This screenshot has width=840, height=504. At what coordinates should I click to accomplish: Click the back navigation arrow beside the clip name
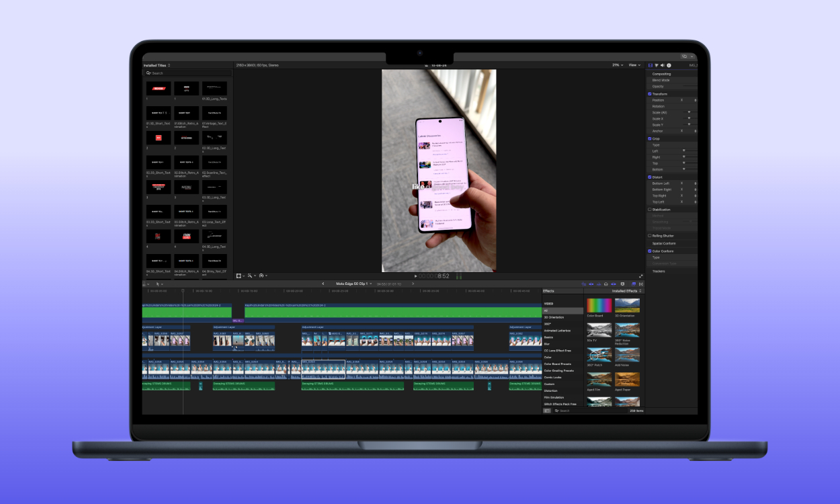pyautogui.click(x=323, y=283)
